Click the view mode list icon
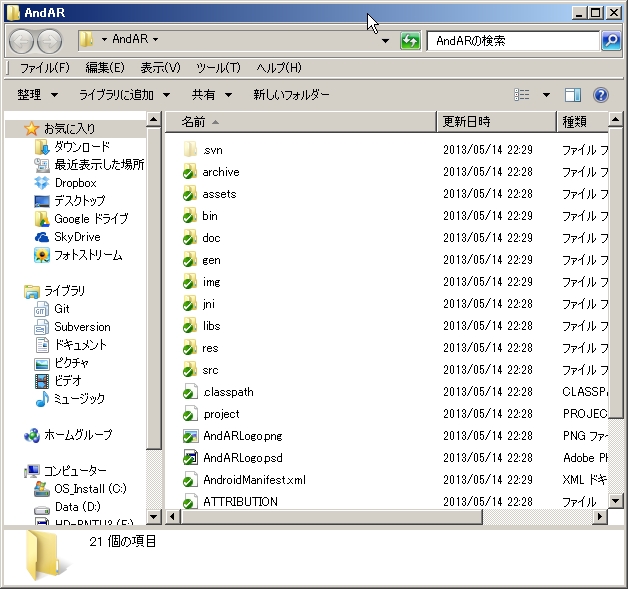The height and width of the screenshot is (589, 628). coord(521,95)
